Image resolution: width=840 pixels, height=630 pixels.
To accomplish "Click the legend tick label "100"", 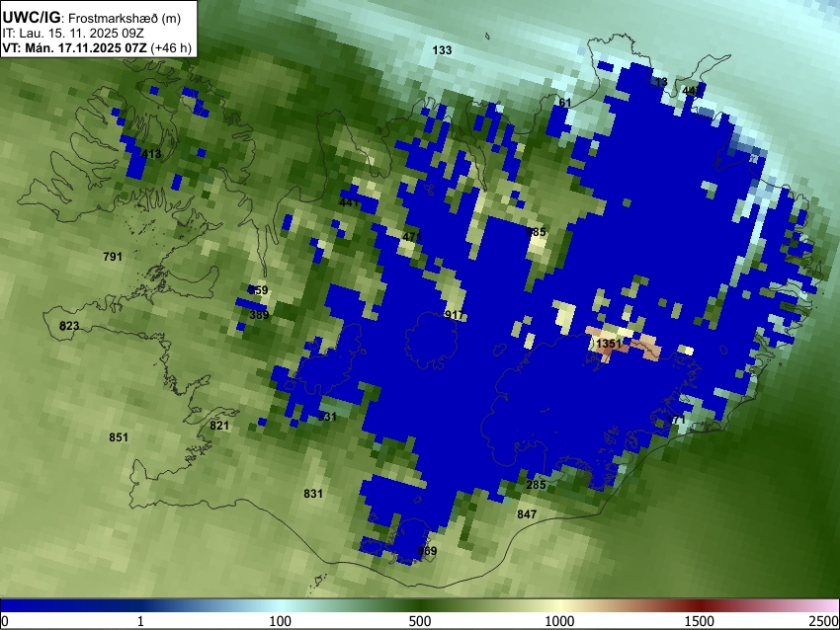I will pos(281,621).
